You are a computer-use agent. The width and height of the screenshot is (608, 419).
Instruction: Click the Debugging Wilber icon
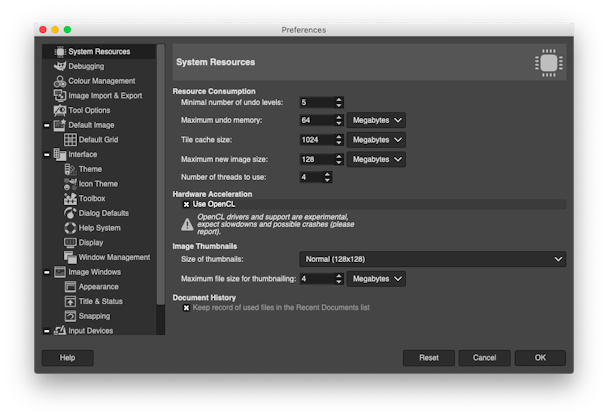(60, 66)
